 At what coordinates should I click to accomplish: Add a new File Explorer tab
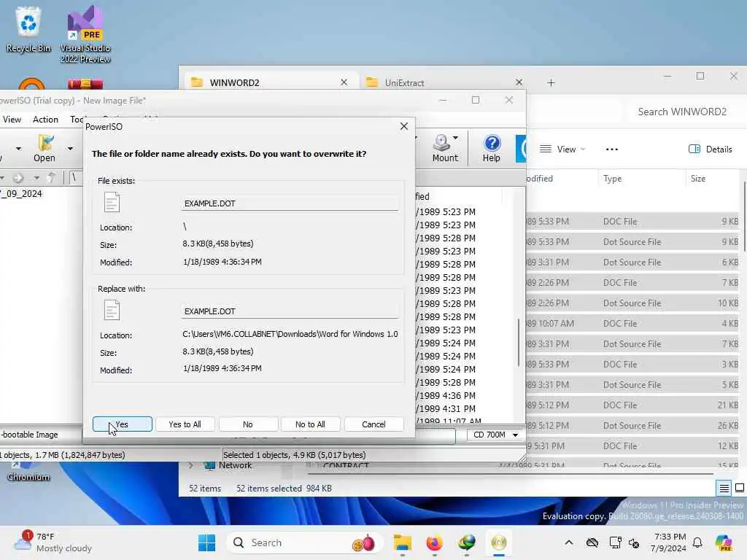551,82
